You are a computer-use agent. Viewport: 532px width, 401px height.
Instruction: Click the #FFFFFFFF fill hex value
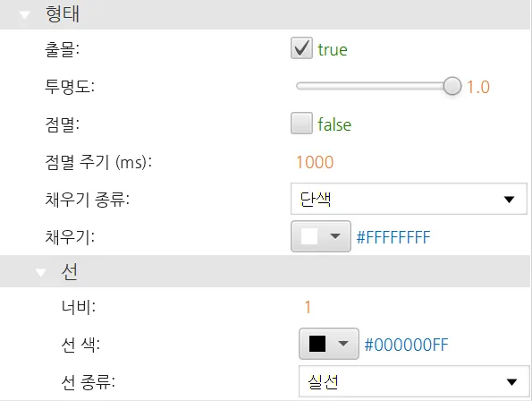point(393,237)
